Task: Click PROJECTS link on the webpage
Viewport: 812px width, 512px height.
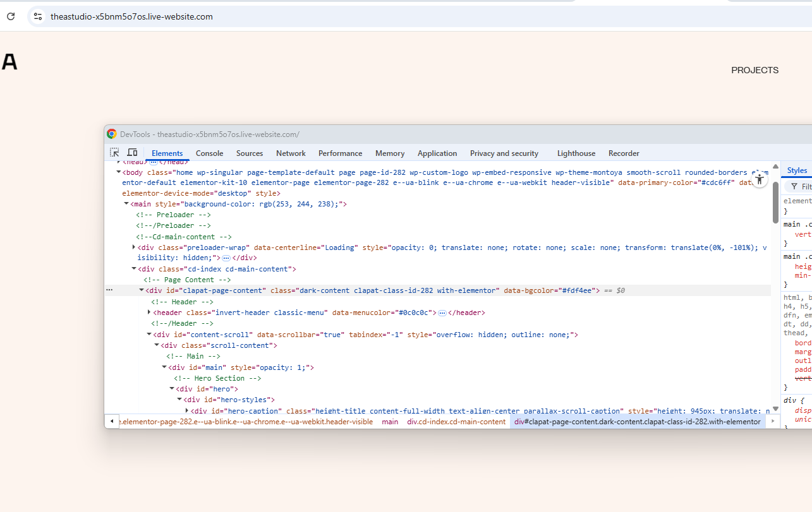Action: [755, 70]
